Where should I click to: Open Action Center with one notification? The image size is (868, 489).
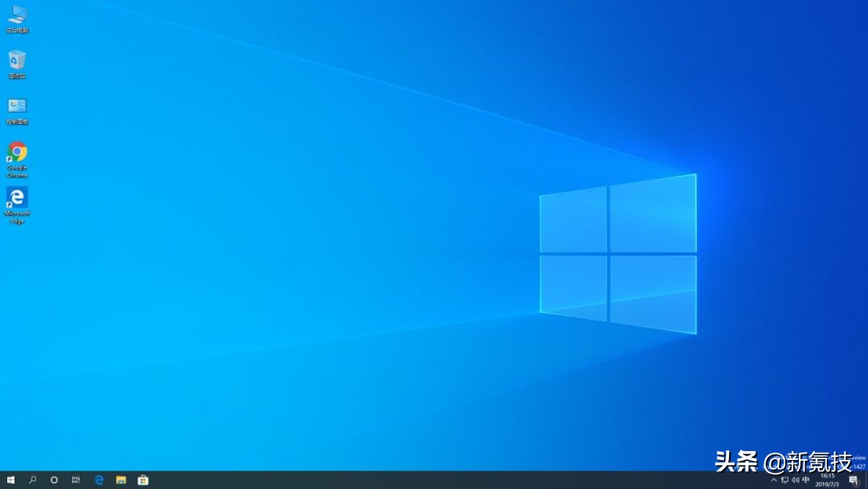point(854,479)
